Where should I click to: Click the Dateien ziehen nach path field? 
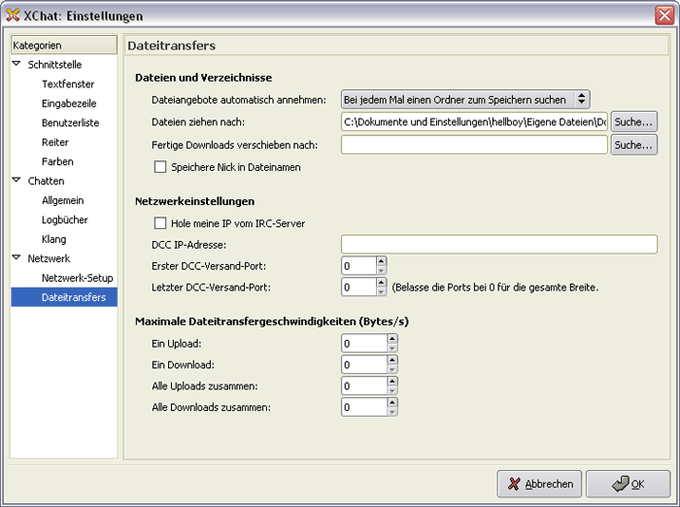point(474,122)
